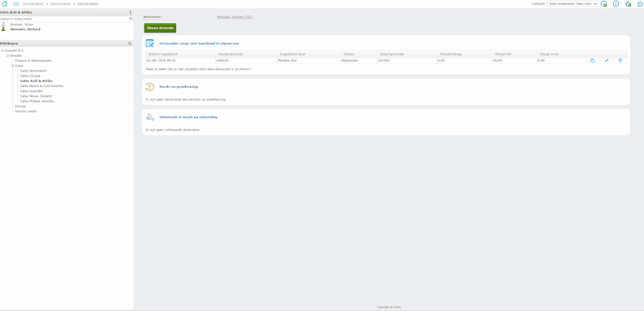Collapse the Sunsets B.V. tree node
Viewport: 644px width, 311px height.
pos(3,50)
